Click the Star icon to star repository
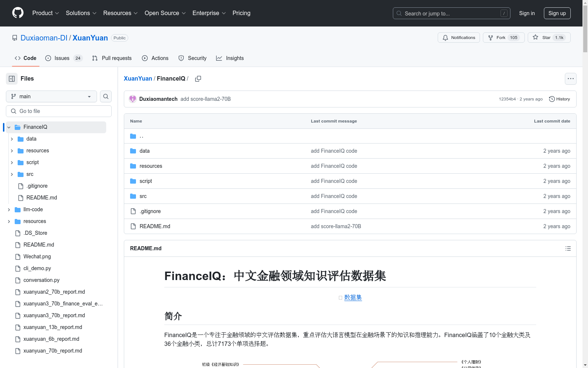Viewport: 588px width, 368px height. (x=536, y=38)
